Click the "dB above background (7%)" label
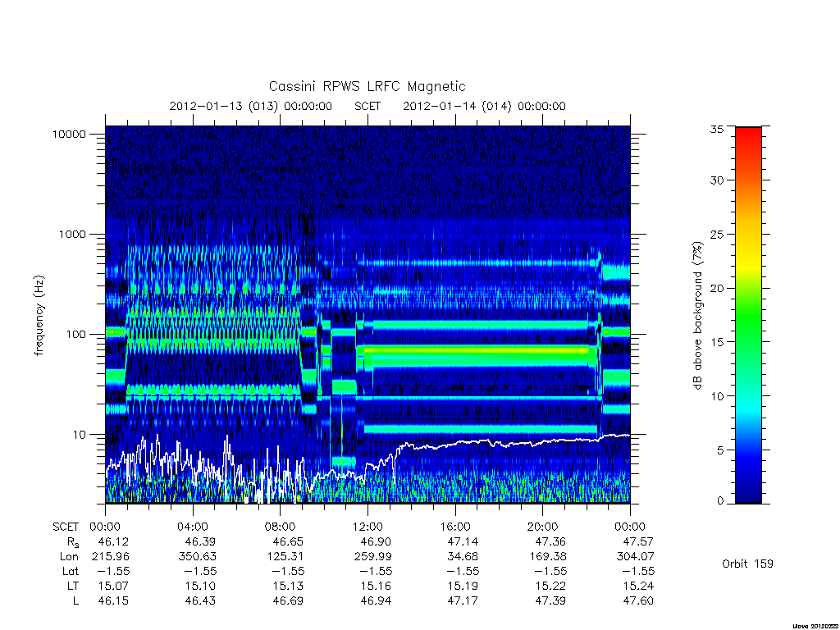The height and width of the screenshot is (630, 840). [x=697, y=316]
